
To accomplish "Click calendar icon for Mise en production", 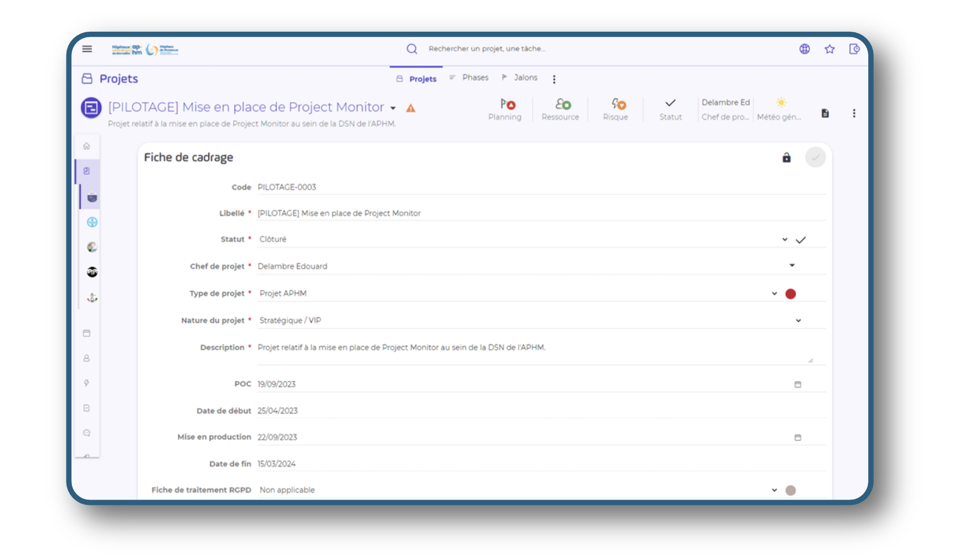I will click(798, 437).
